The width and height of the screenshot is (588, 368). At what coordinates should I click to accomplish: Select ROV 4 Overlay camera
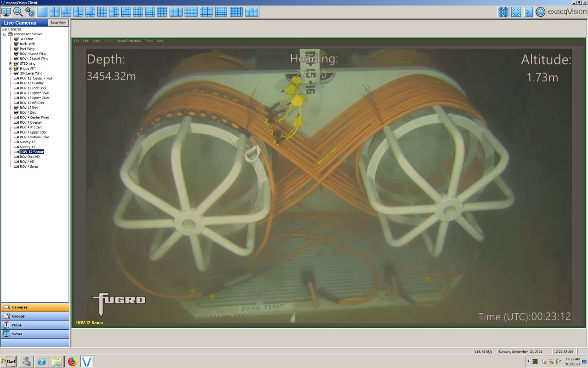[x=31, y=123]
